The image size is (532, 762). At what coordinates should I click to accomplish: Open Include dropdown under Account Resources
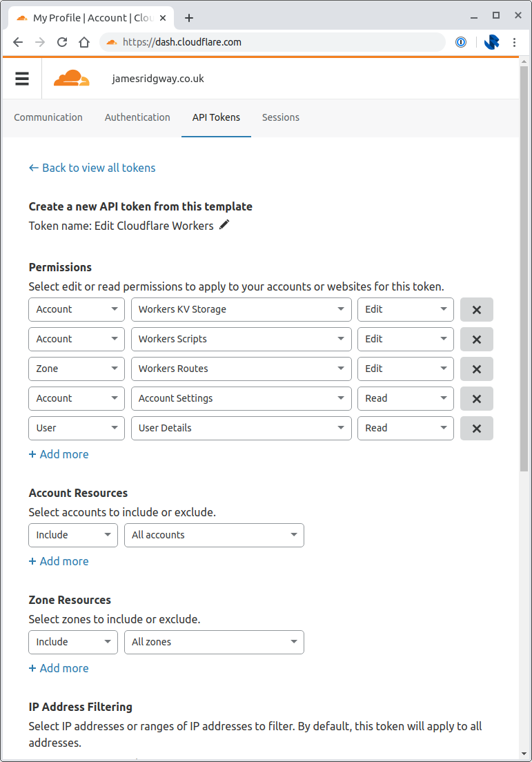point(73,535)
